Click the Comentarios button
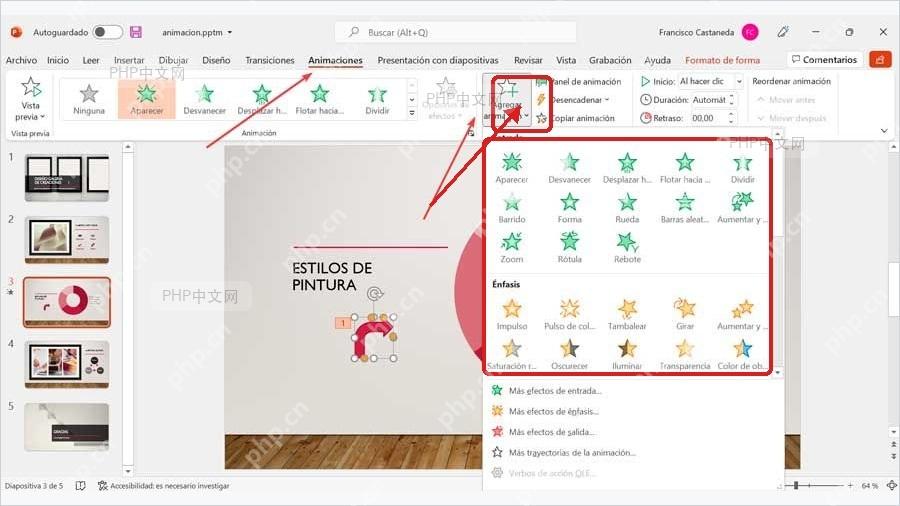900x506 pixels. (x=824, y=60)
